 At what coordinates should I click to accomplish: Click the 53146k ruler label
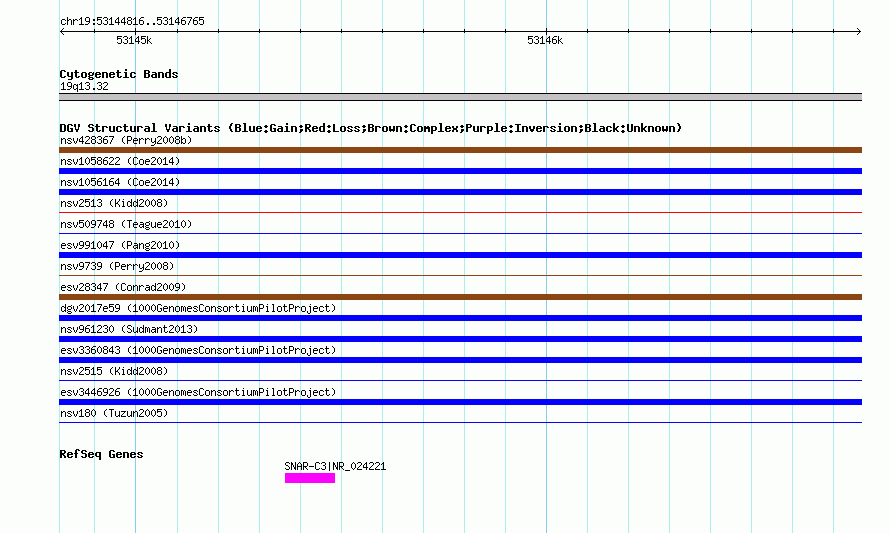point(545,40)
